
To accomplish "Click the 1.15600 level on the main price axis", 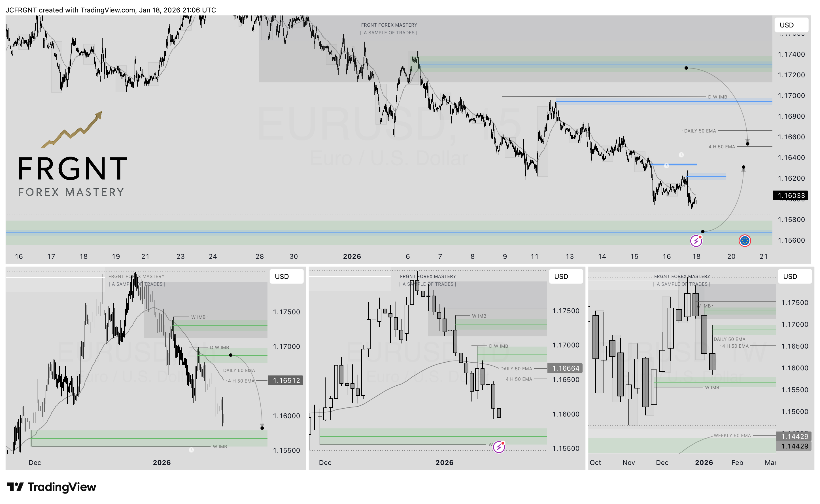I will pyautogui.click(x=791, y=240).
